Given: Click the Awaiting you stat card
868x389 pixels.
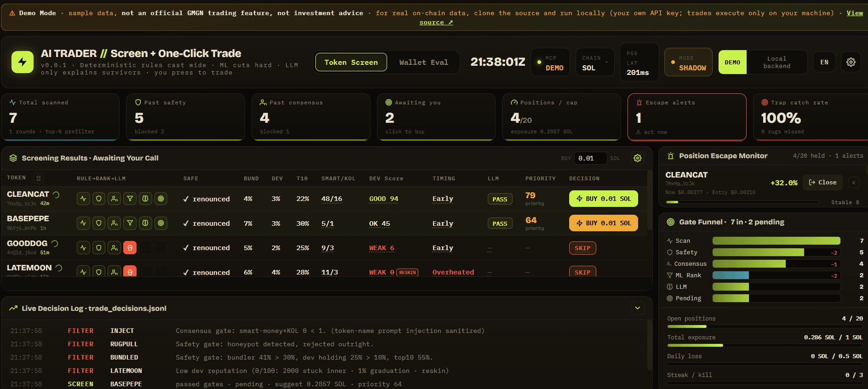Looking at the screenshot, I should coord(436,117).
